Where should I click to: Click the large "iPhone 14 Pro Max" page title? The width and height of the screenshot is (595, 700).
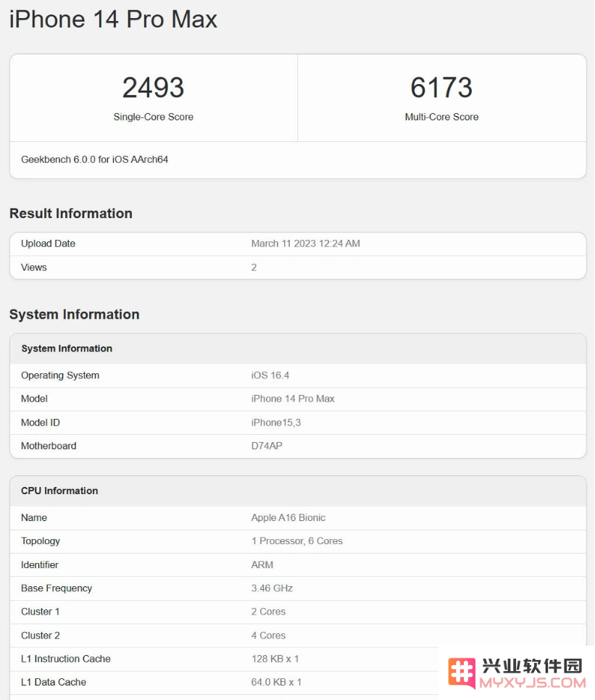point(113,20)
